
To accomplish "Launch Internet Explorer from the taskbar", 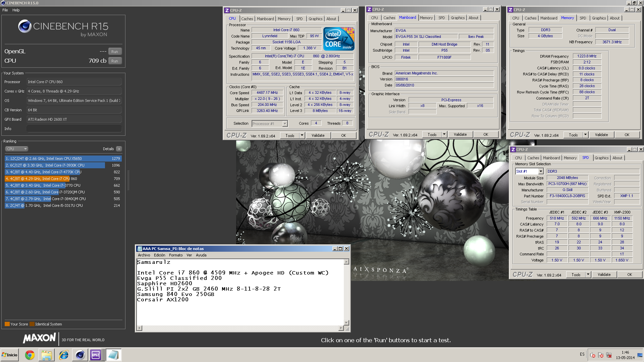I will pyautogui.click(x=63, y=355).
